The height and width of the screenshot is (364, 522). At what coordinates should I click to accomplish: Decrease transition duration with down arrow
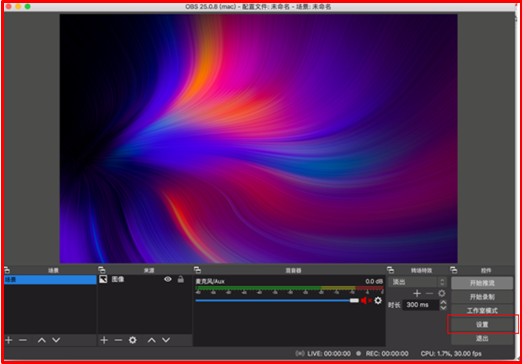(x=443, y=308)
